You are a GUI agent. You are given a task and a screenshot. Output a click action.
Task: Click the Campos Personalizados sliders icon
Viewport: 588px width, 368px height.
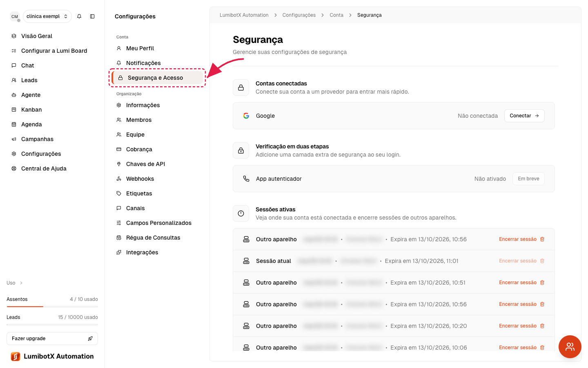click(x=119, y=223)
